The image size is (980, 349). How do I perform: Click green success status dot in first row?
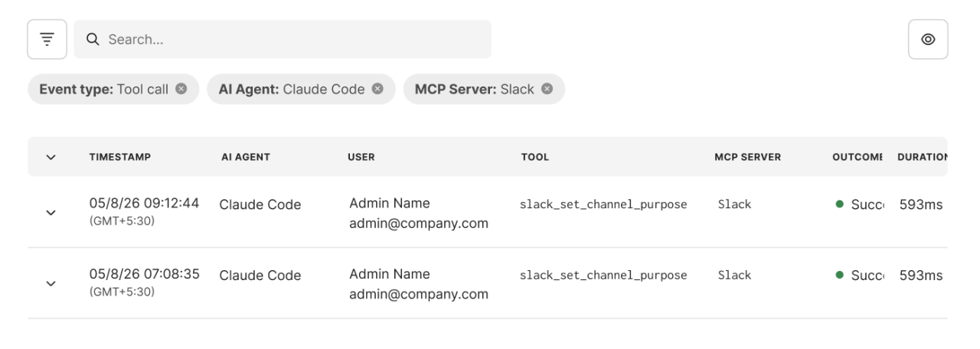click(x=840, y=204)
